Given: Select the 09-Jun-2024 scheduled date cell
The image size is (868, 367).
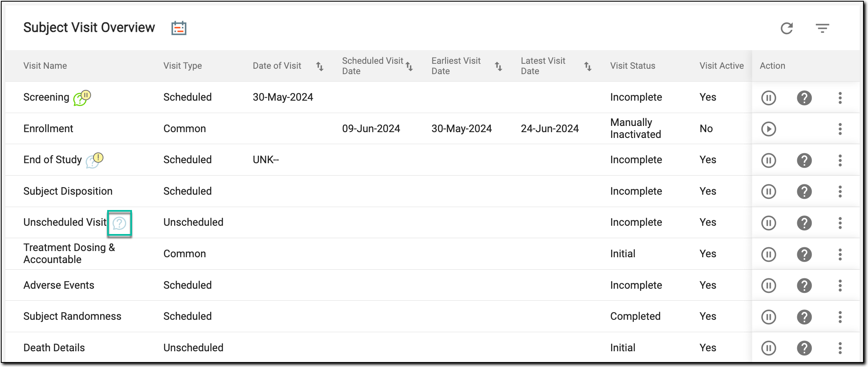Looking at the screenshot, I should pos(371,129).
